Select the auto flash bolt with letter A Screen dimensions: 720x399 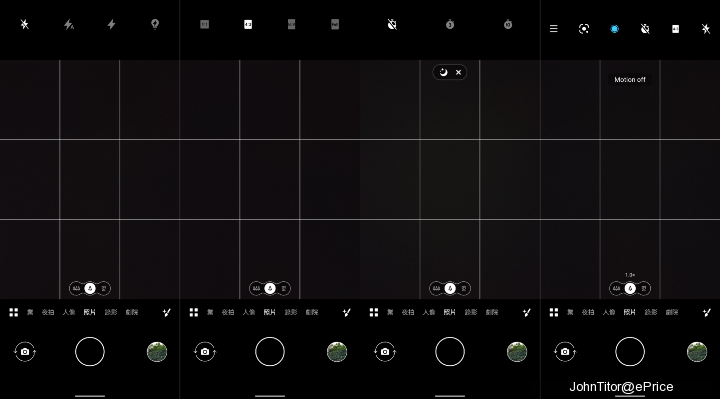(69, 24)
